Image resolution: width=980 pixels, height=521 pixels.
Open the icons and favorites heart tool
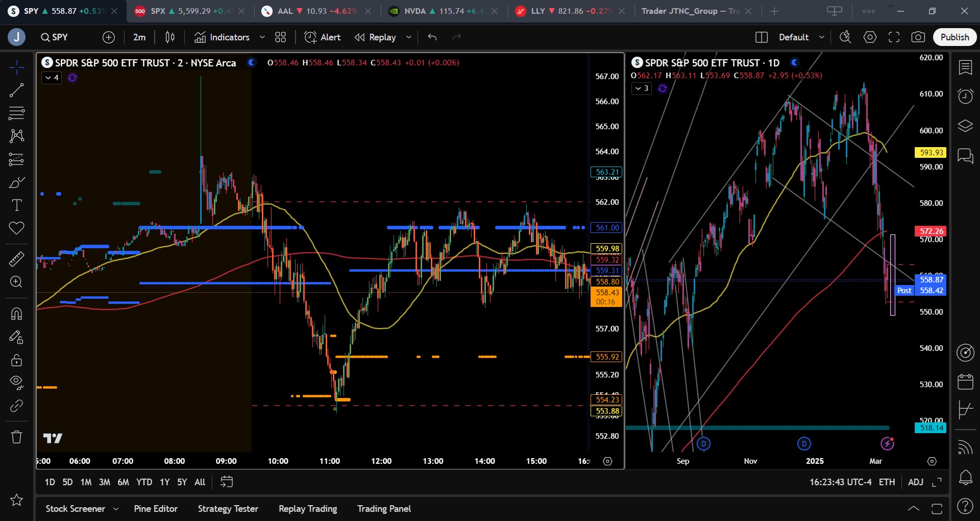click(16, 228)
